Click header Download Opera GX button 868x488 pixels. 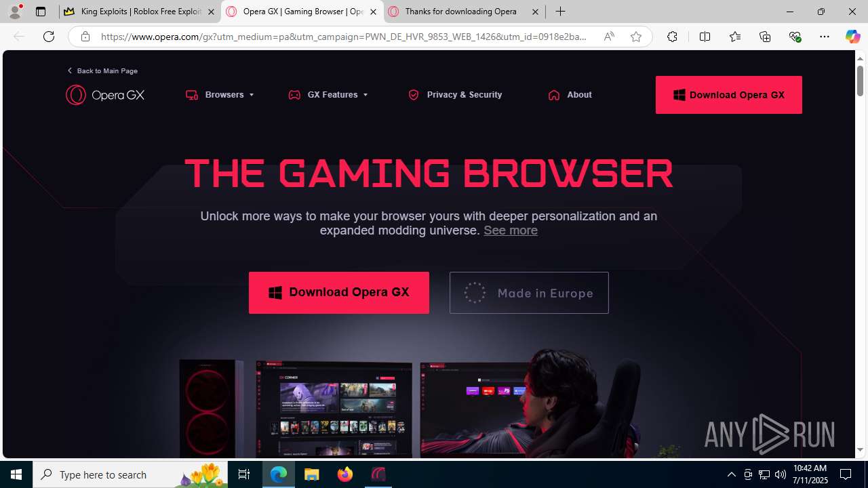coord(729,95)
